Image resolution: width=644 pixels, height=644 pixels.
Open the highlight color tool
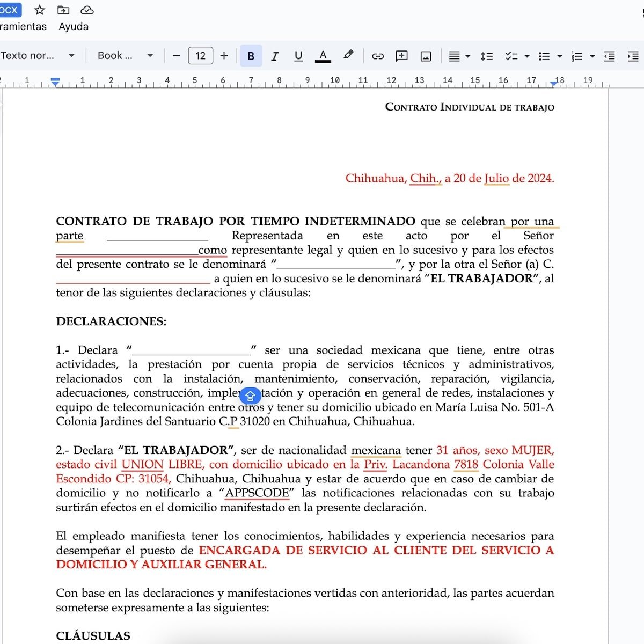tap(348, 55)
